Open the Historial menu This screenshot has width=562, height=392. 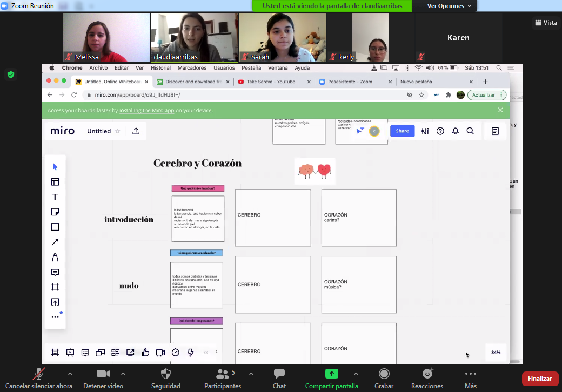click(x=160, y=67)
